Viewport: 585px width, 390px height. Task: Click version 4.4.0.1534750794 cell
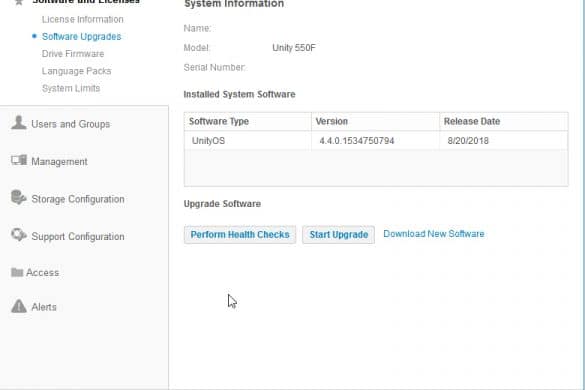[x=375, y=141]
